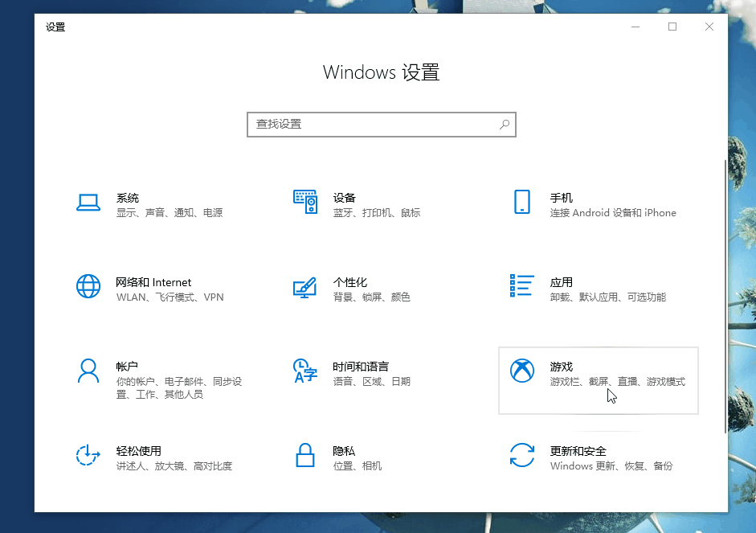Click the 查找设置 search field
The height and width of the screenshot is (533, 756).
click(370, 125)
